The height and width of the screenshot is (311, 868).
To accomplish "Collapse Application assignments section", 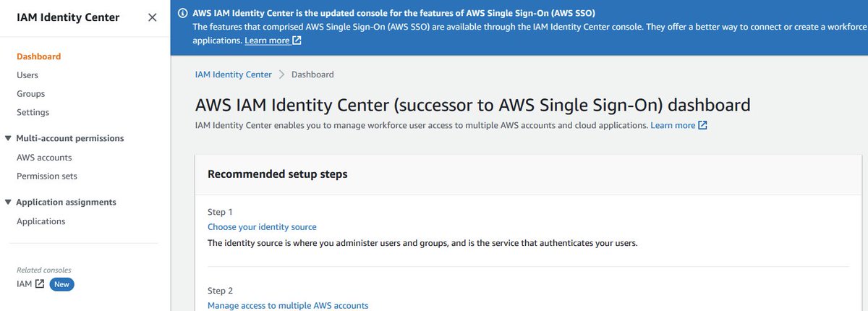I will click(8, 202).
